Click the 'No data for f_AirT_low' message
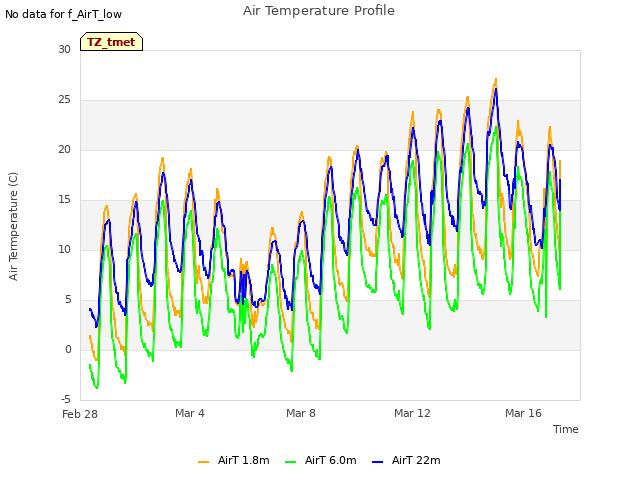This screenshot has width=640, height=480. click(x=63, y=14)
